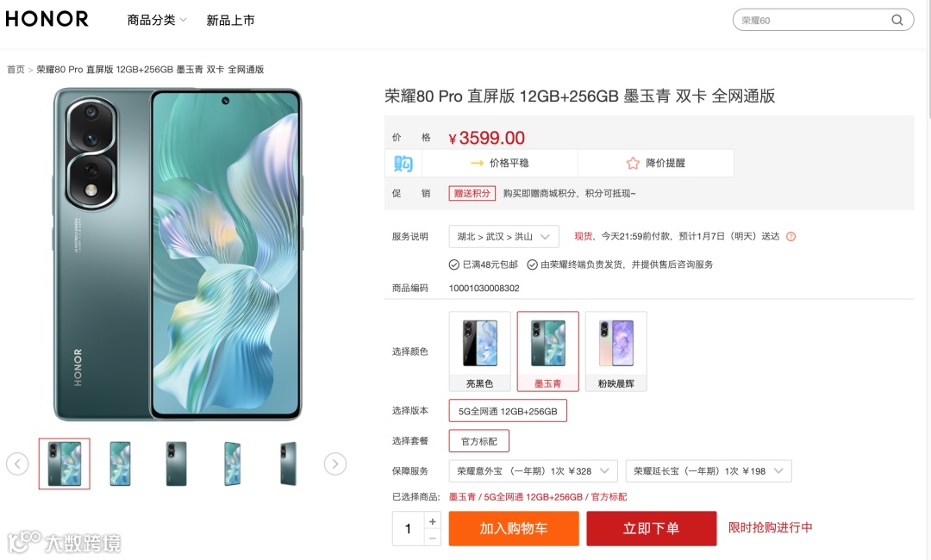
Task: Choose the 粉映晨辉 color option
Action: coord(615,352)
